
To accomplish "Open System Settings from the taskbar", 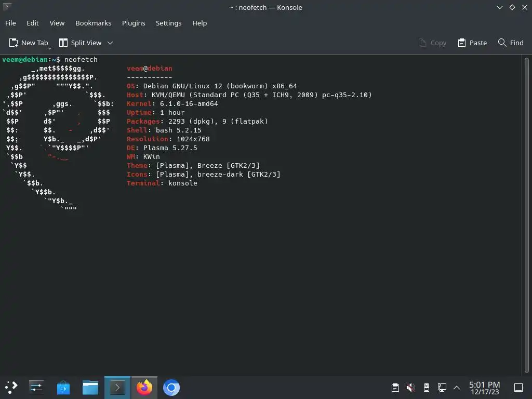I will click(36, 387).
